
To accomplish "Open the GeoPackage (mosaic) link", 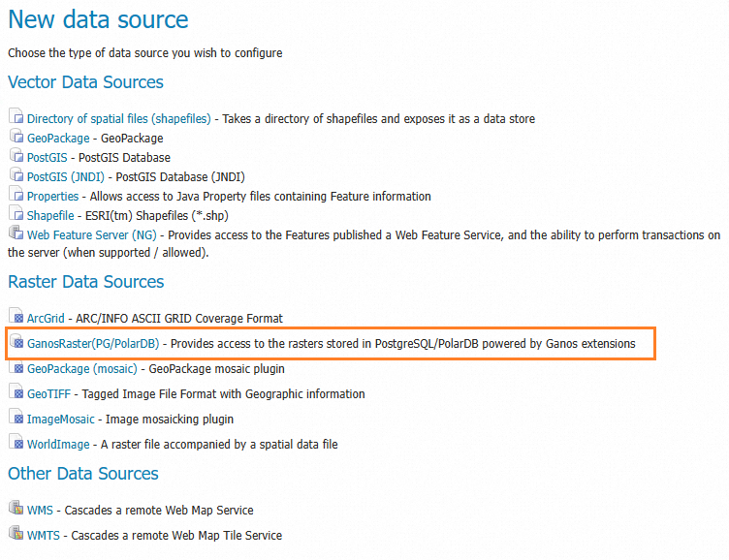I will [x=81, y=369].
